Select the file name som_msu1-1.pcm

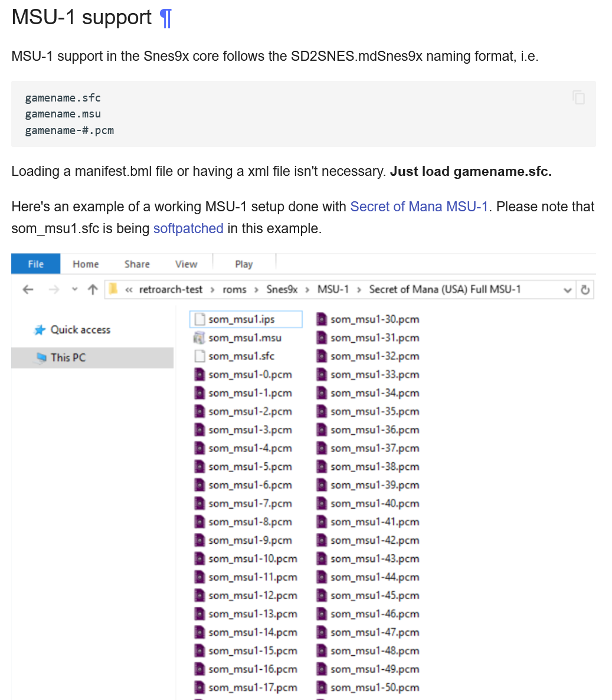click(x=250, y=393)
